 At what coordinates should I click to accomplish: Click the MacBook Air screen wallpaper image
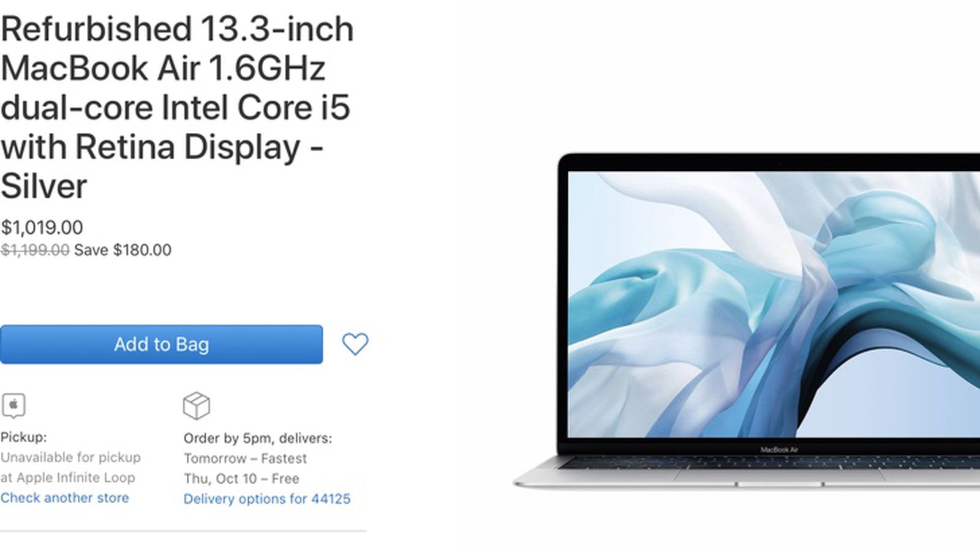click(x=774, y=304)
